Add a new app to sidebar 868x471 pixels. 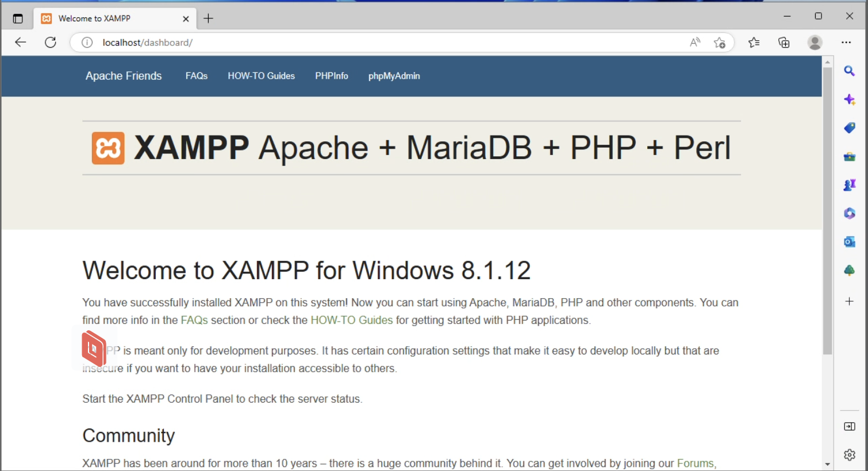[x=849, y=301]
